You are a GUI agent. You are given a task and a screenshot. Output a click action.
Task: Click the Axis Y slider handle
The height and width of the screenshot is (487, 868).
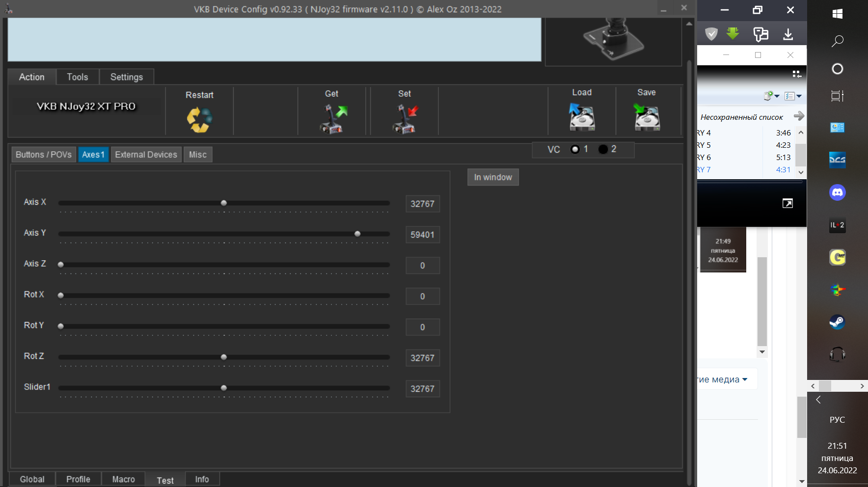click(x=357, y=234)
